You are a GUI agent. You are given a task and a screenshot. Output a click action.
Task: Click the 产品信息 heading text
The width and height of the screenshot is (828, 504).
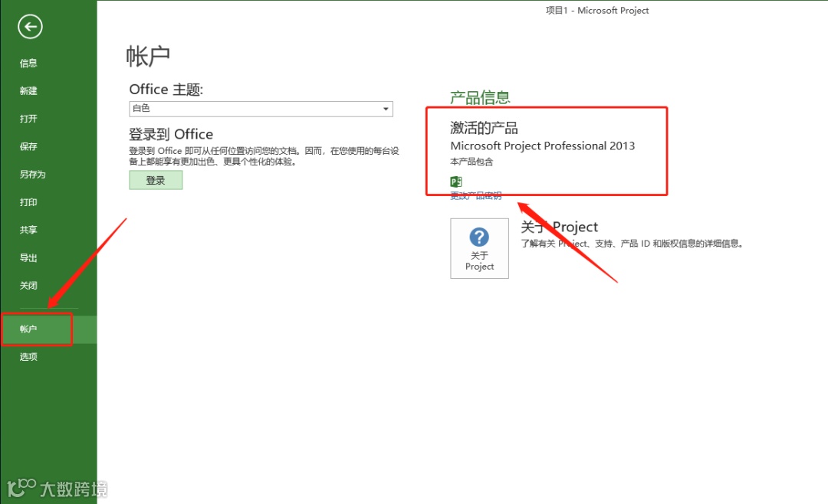(x=480, y=97)
